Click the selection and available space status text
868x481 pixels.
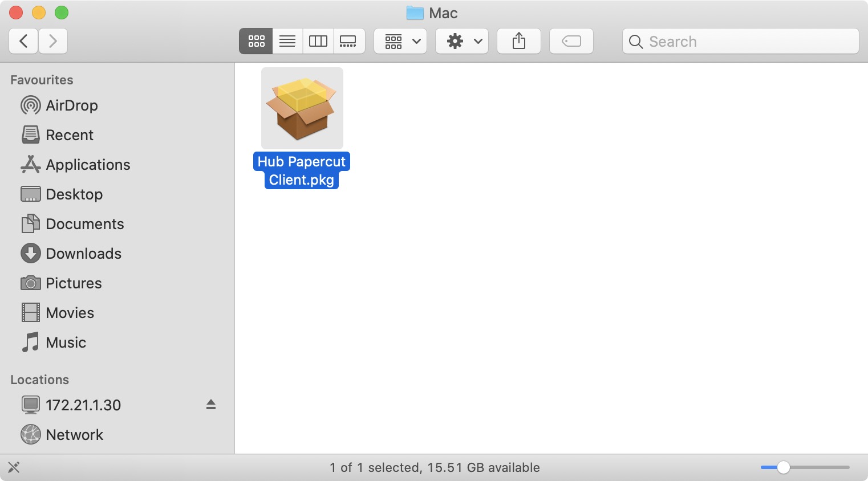(435, 467)
